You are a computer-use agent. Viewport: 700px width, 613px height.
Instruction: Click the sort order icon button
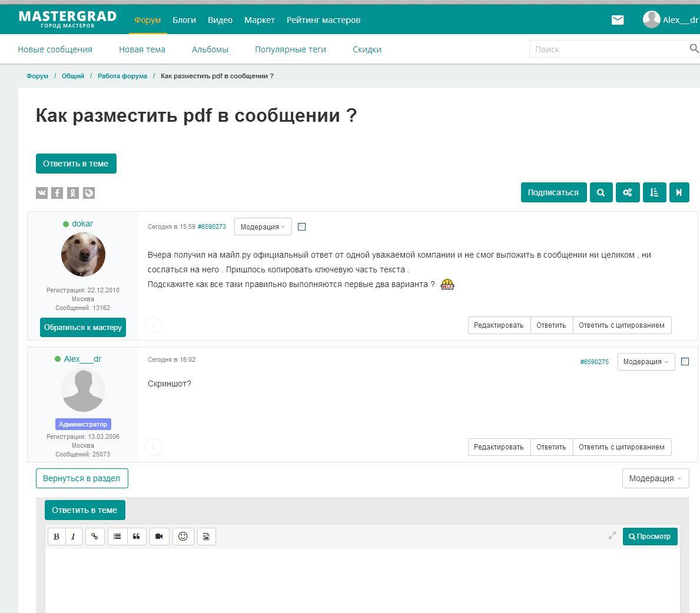(654, 192)
